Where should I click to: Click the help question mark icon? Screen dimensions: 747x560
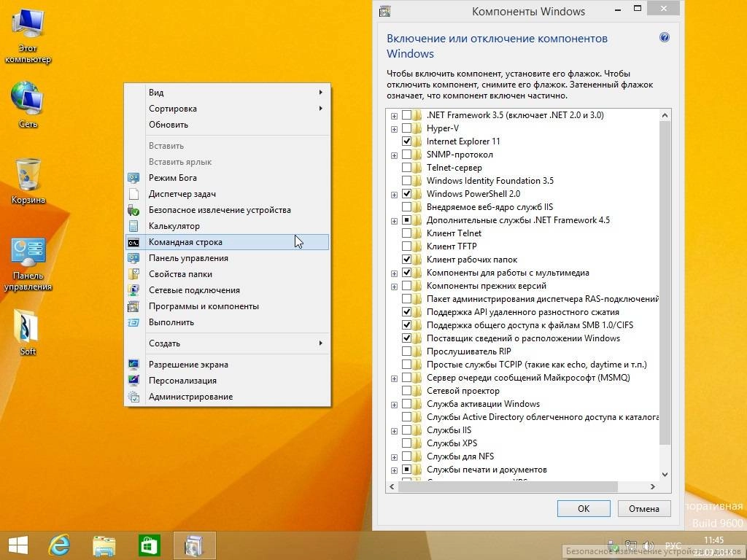point(664,38)
